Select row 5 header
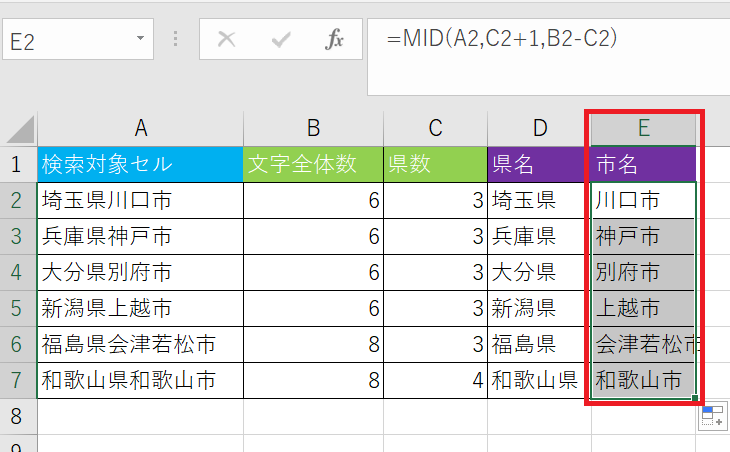Image resolution: width=730 pixels, height=452 pixels. [x=18, y=308]
